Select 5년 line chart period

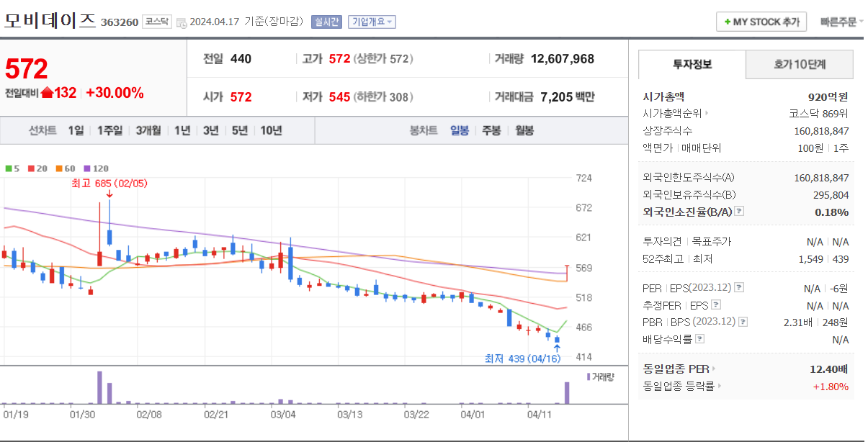[x=240, y=130]
